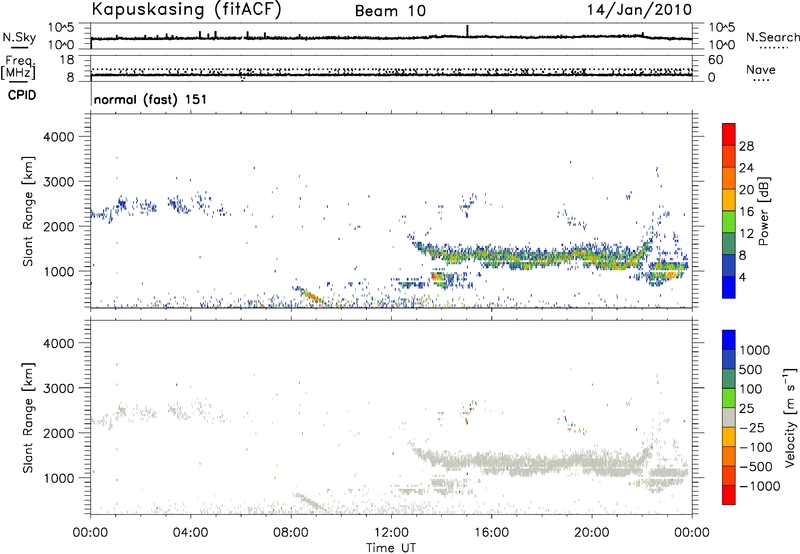Image resolution: width=800 pixels, height=554 pixels.
Task: Select the gray -25 to 25 velocity segment
Action: pos(729,418)
